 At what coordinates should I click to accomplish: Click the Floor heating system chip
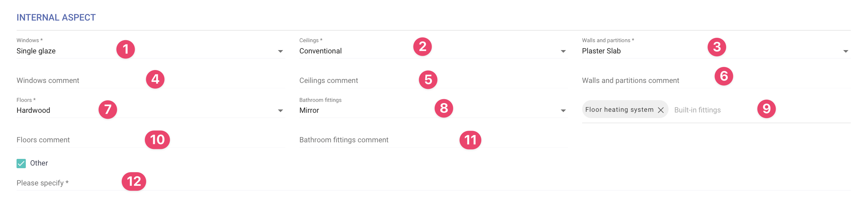coord(619,110)
